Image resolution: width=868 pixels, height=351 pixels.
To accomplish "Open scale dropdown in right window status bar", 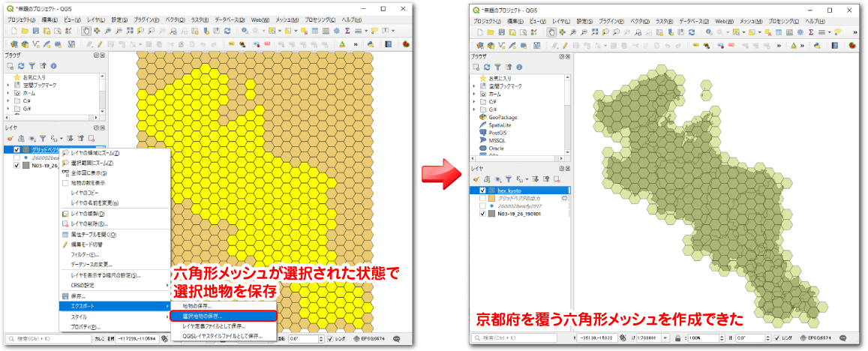I will click(x=664, y=337).
